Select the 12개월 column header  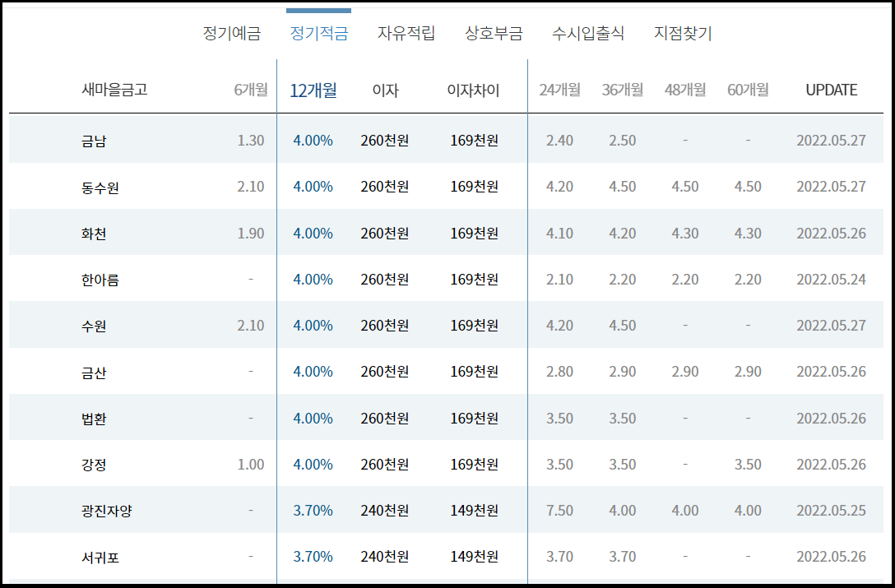click(313, 90)
